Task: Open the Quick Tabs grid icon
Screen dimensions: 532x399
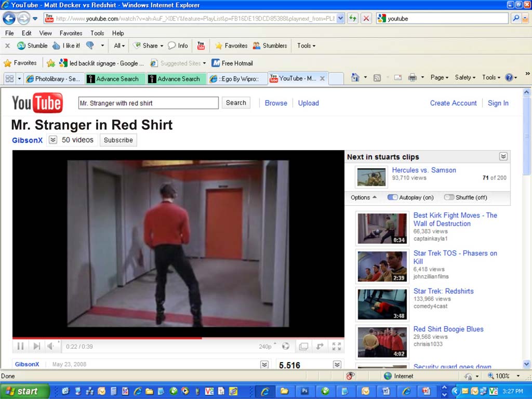Action: pos(9,79)
